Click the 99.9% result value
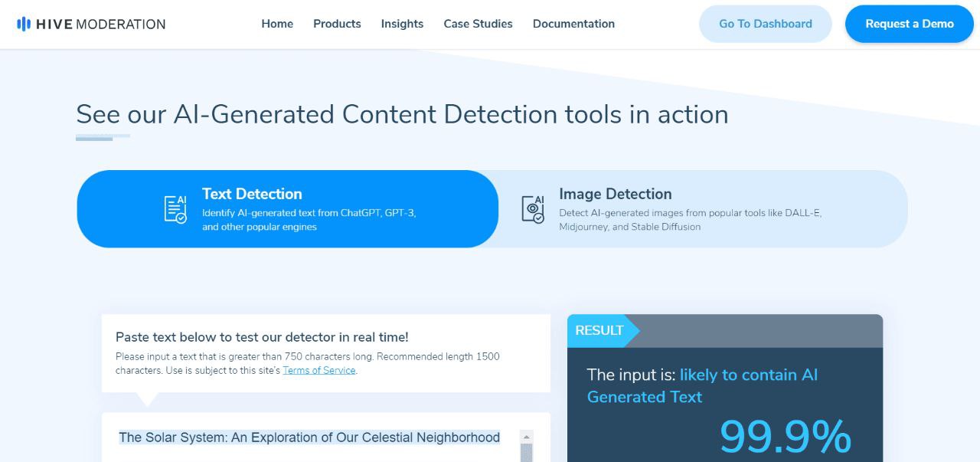This screenshot has width=980, height=462. coord(786,437)
